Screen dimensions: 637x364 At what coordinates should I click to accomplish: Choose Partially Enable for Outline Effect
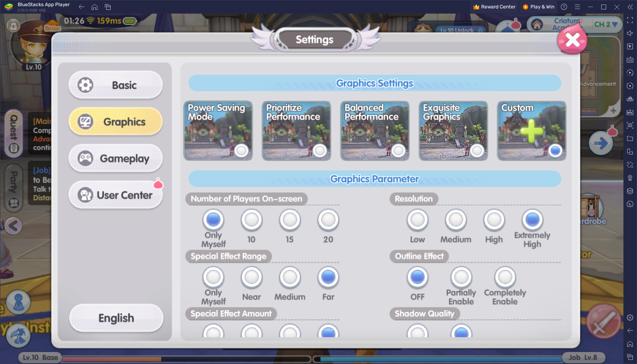pos(461,277)
